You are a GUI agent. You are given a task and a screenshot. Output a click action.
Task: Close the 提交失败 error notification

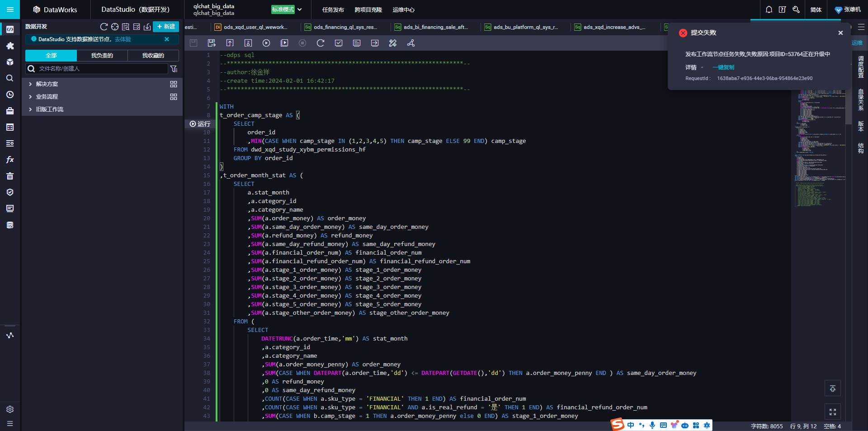[x=840, y=33]
